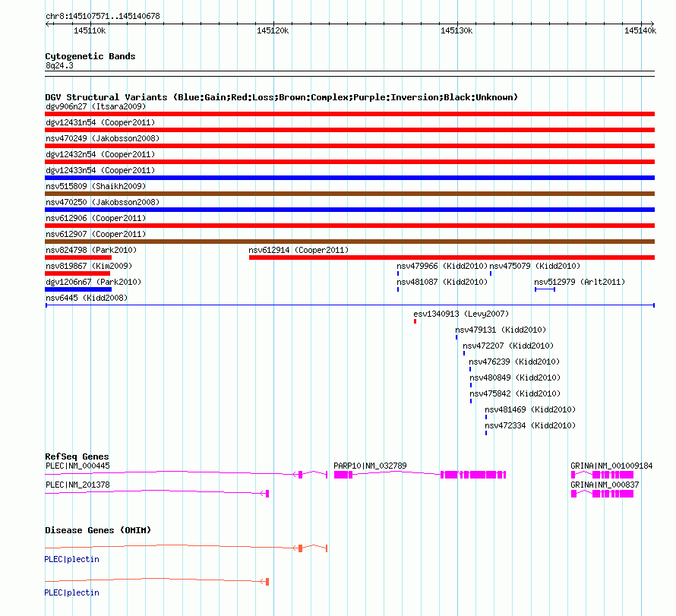Viewport: 676px width, 616px height.
Task: Select the DGV Structural Variants track heading
Action: [281, 97]
